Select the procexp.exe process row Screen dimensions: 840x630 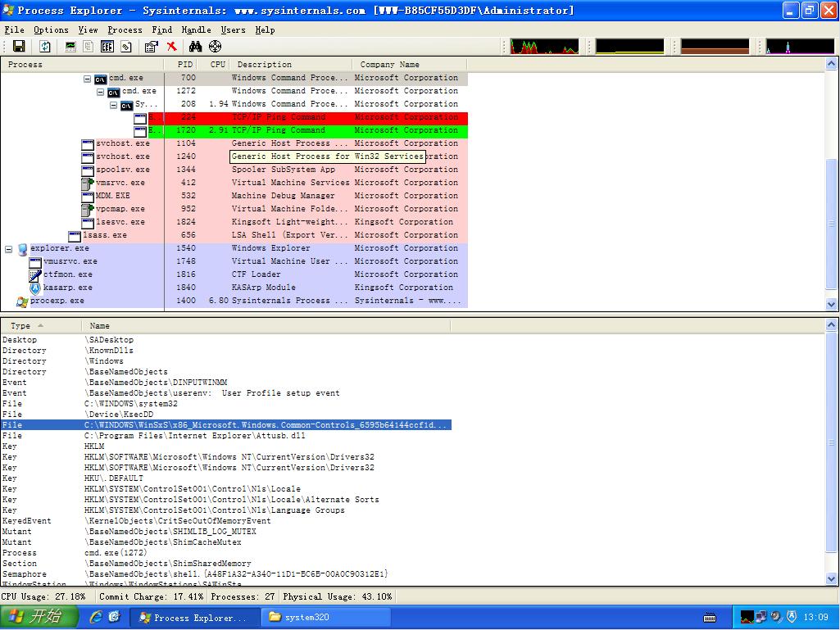pos(57,301)
